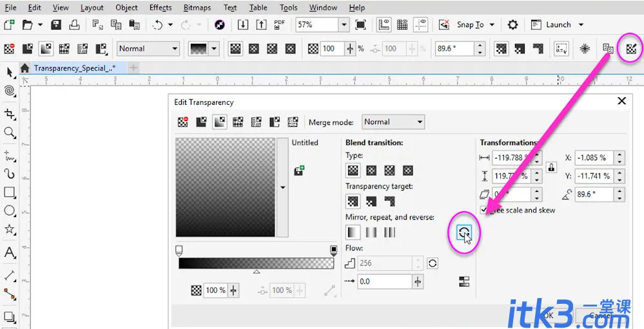
Task: Open the File menu
Action: pos(10,7)
